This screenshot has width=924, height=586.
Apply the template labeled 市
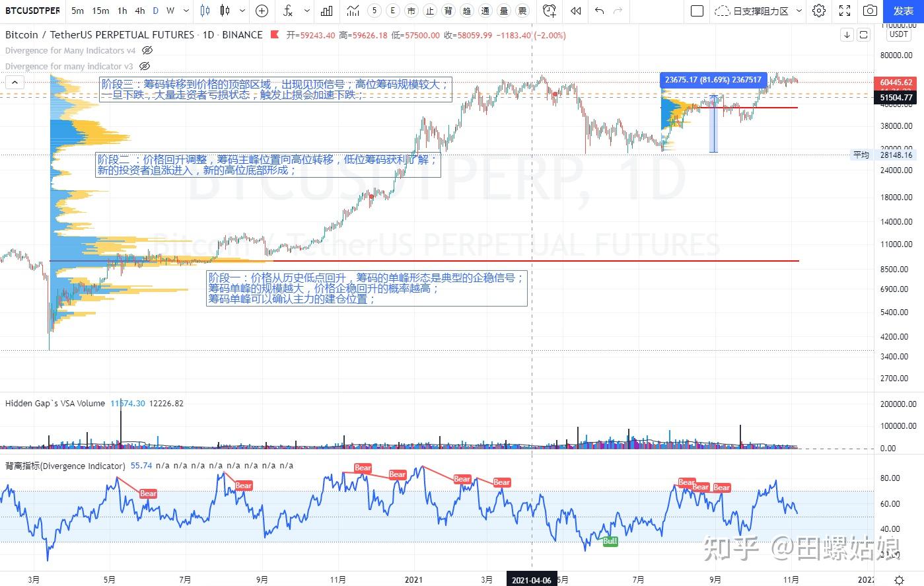tap(411, 11)
